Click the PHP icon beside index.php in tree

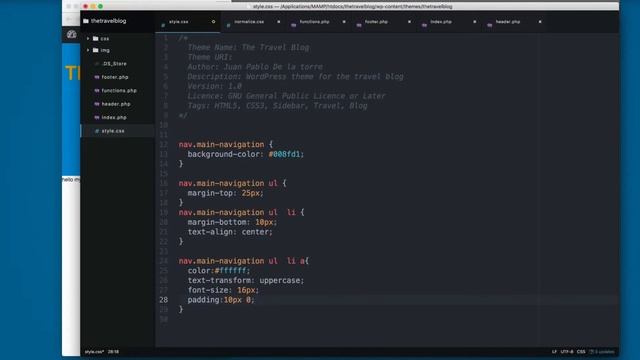click(97, 118)
